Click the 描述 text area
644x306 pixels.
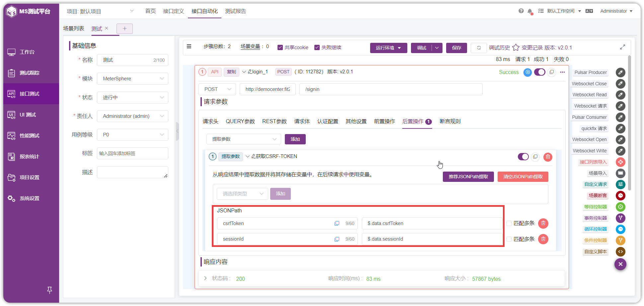[132, 172]
